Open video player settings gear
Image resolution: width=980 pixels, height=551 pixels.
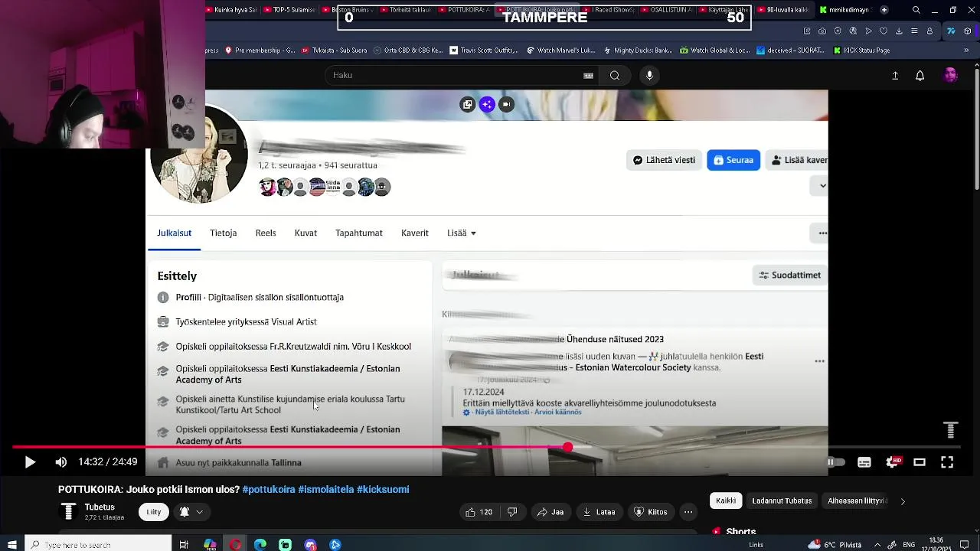[x=893, y=462]
